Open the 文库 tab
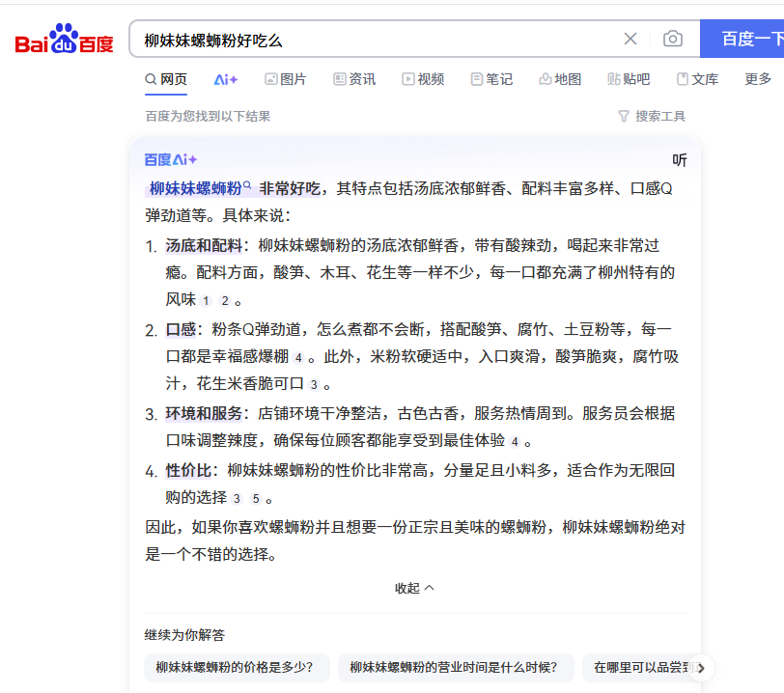The width and height of the screenshot is (784, 693). click(697, 79)
